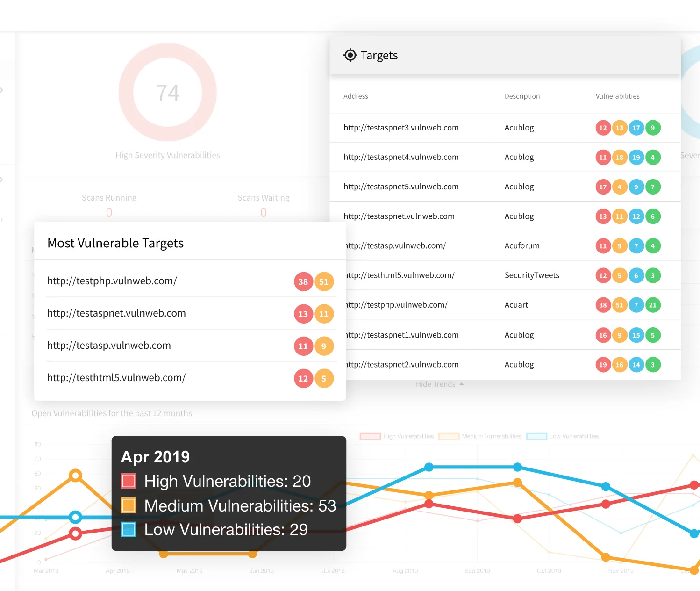Click the red swatch in the Apr 2019 tooltip
The width and height of the screenshot is (700, 591).
click(128, 481)
